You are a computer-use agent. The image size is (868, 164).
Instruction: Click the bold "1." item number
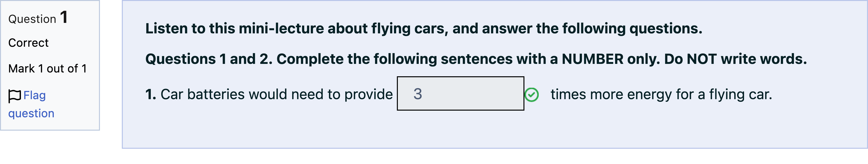tap(151, 94)
